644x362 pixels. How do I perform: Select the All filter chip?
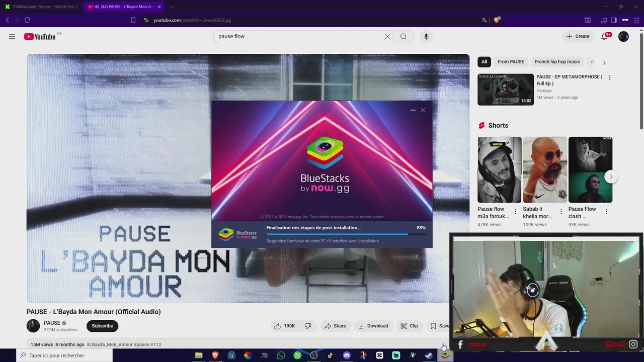(x=484, y=62)
